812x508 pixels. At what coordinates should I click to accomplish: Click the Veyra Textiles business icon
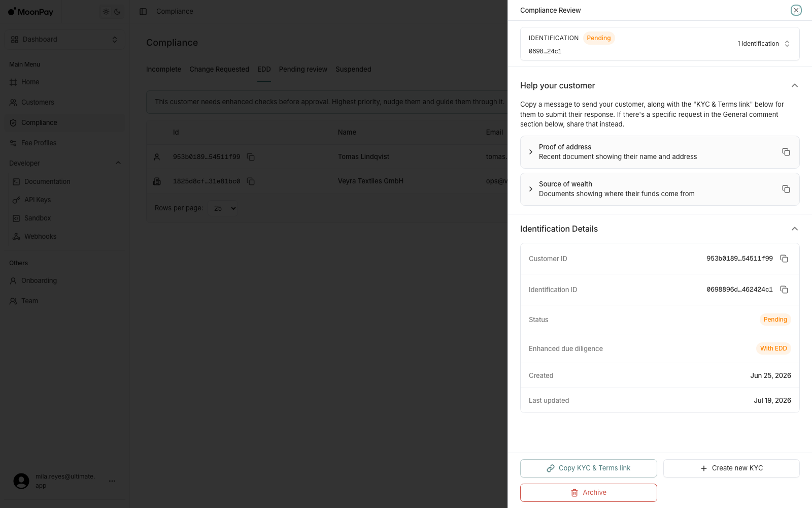[157, 181]
